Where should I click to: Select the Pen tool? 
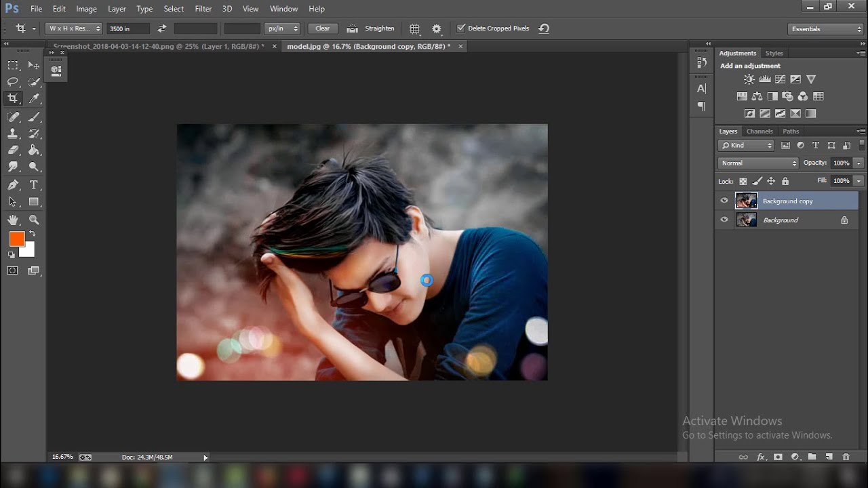coord(13,185)
